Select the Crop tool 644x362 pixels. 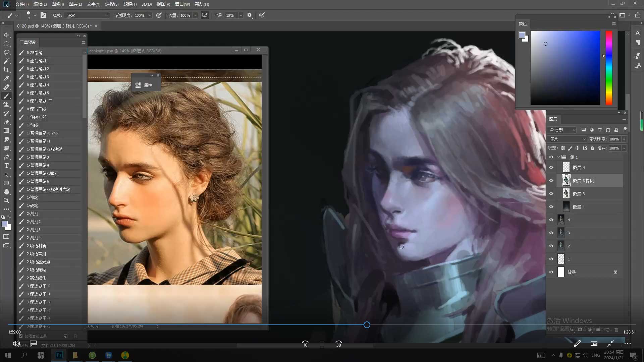pos(6,70)
